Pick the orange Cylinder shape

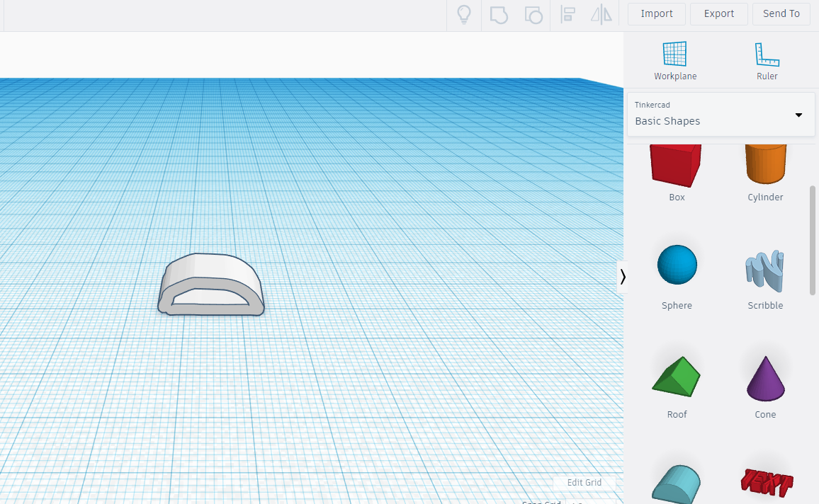point(765,164)
